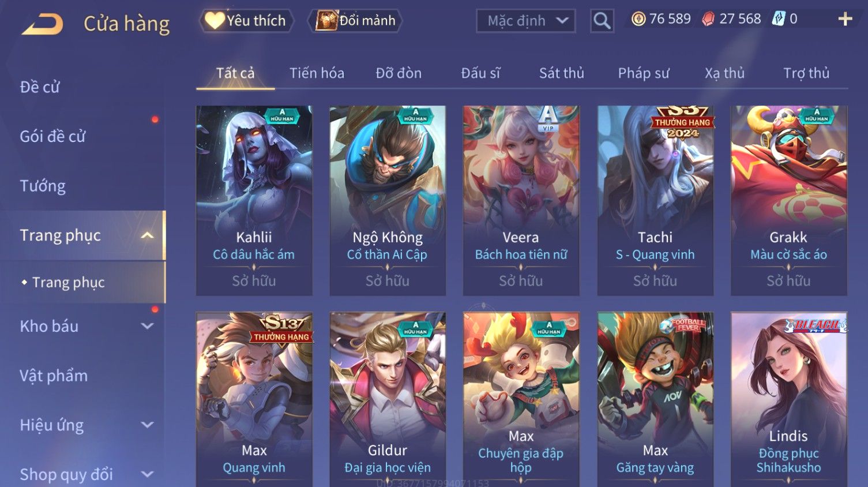The image size is (868, 487).
Task: Open the search magnifier icon
Action: tap(602, 21)
